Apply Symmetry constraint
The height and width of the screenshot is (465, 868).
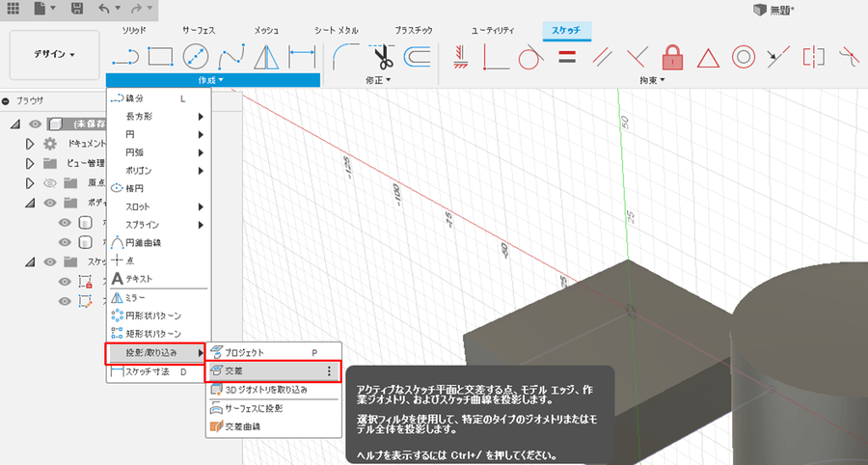[x=814, y=57]
